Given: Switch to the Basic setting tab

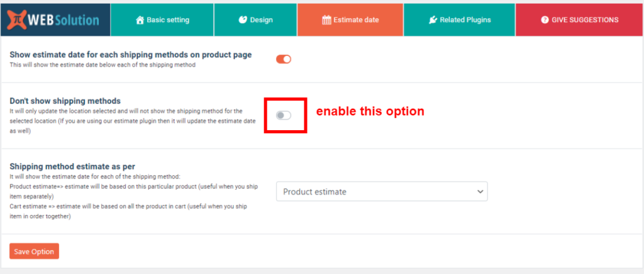Looking at the screenshot, I should click(162, 20).
